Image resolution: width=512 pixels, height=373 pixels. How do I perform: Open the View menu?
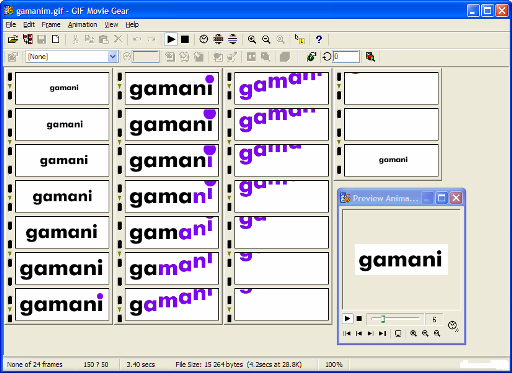pos(111,25)
